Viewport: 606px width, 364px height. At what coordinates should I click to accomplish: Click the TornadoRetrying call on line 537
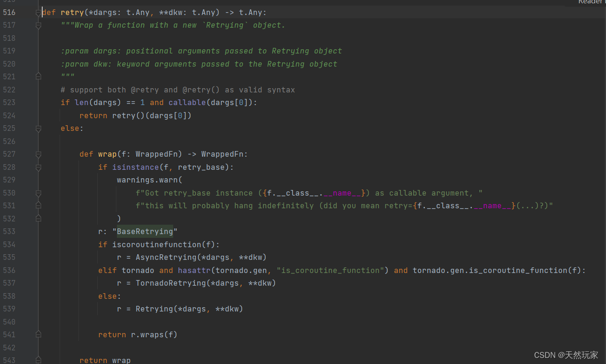click(206, 283)
